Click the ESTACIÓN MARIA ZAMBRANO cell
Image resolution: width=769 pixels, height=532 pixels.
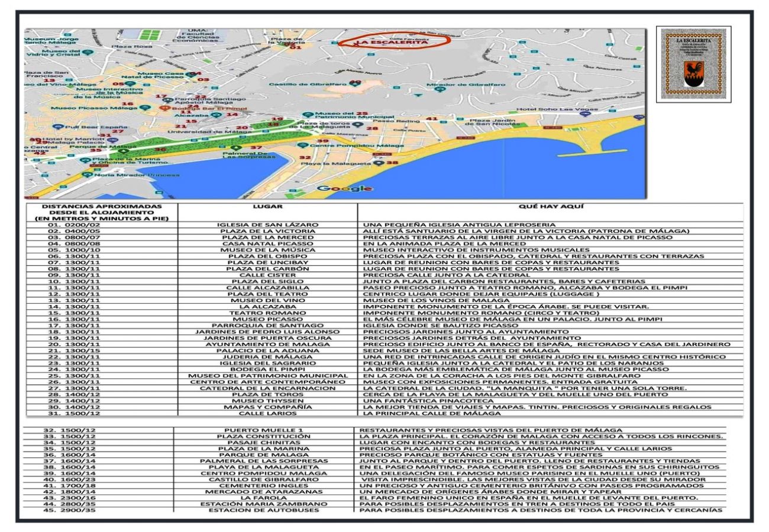click(x=264, y=504)
